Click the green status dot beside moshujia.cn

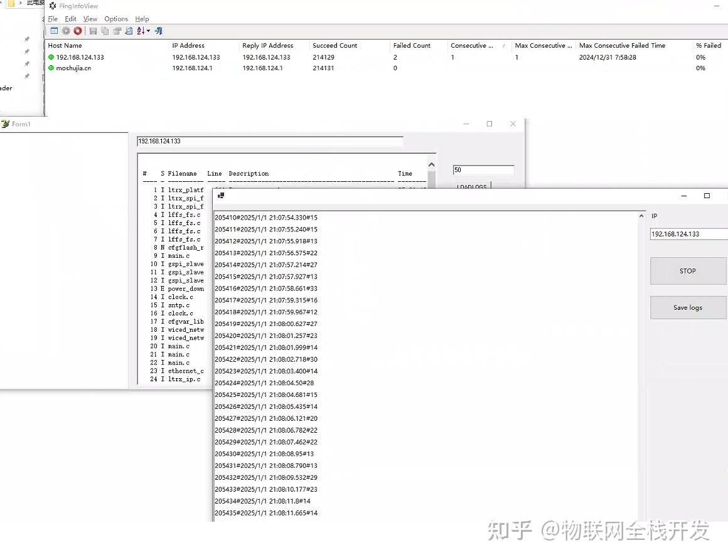tap(51, 68)
